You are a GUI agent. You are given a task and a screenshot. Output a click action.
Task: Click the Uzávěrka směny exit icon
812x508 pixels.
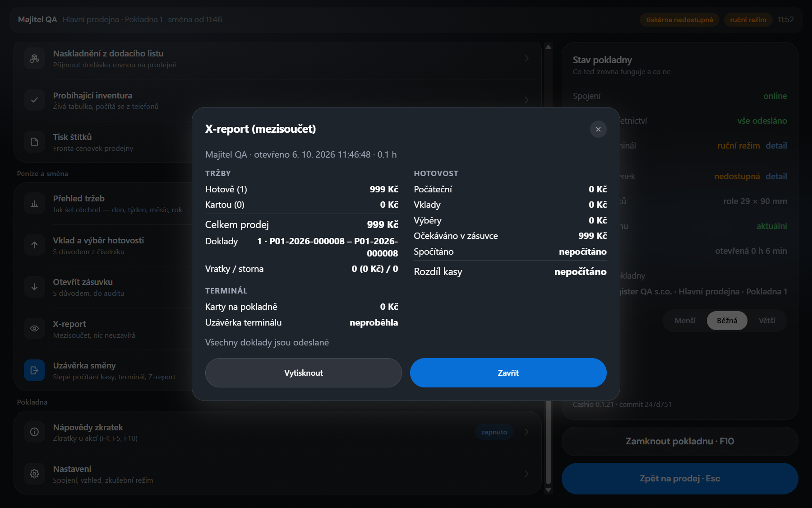[x=34, y=370]
